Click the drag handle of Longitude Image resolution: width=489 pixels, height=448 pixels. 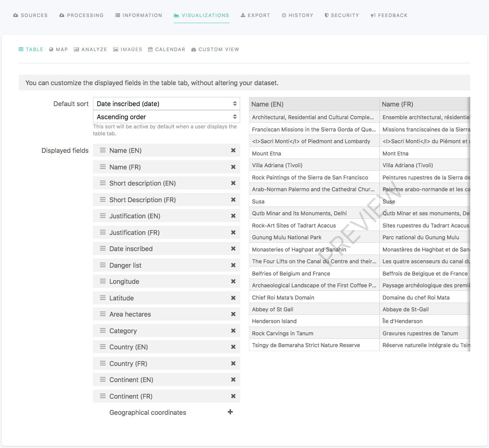click(x=103, y=282)
